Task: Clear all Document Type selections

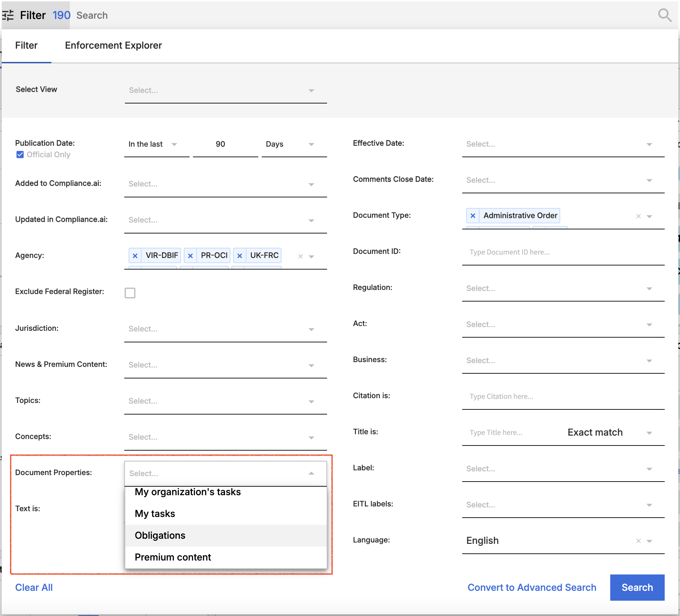Action: point(638,216)
